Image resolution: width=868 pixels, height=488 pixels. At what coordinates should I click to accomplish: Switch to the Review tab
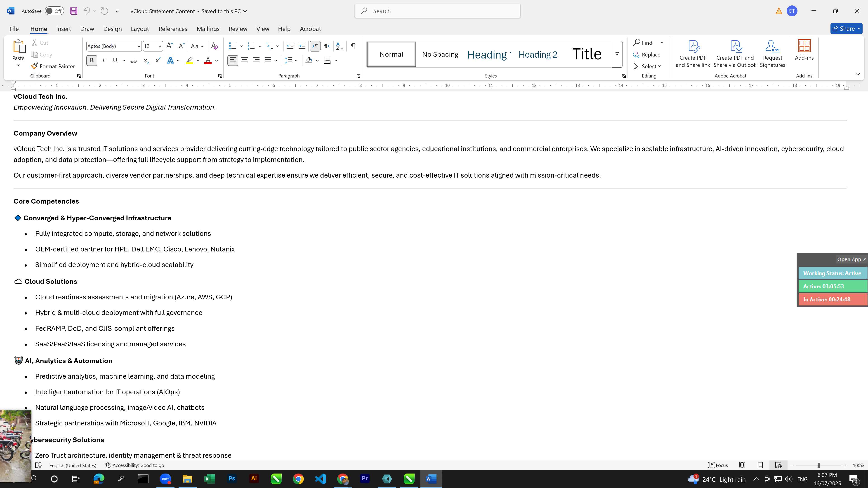[238, 29]
